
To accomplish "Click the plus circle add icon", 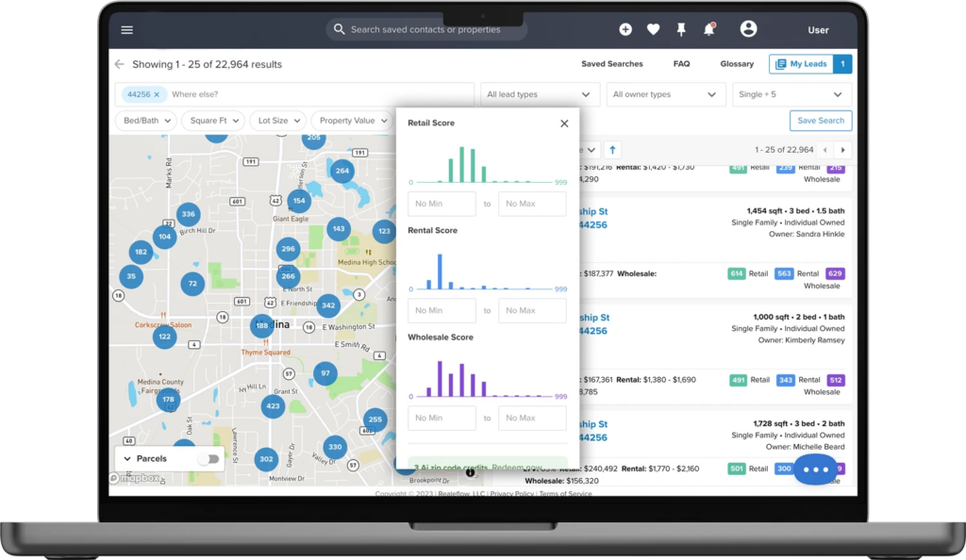I will pos(625,29).
